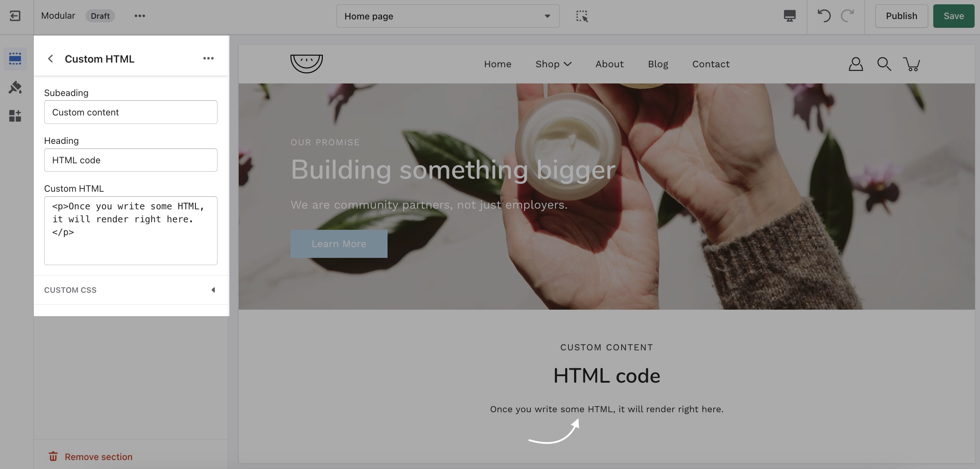The width and height of the screenshot is (980, 469).
Task: Open the App embeds icon
Action: coord(15,116)
